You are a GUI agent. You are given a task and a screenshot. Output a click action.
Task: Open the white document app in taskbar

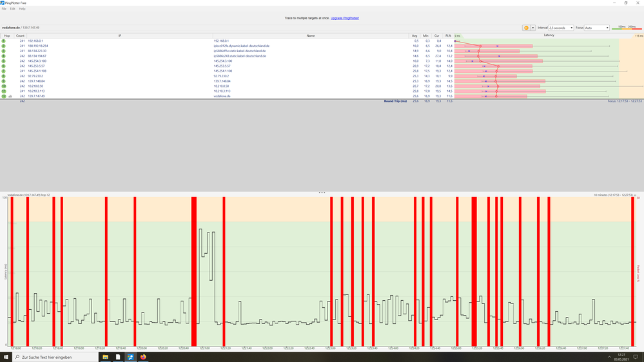(x=118, y=357)
